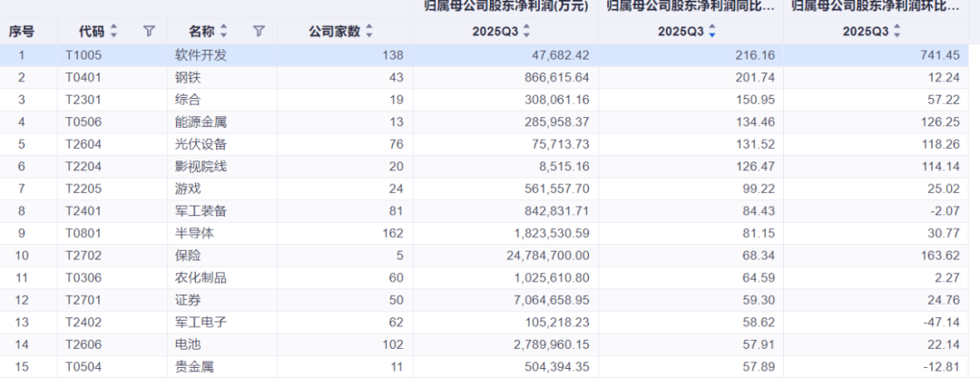980x378 pixels.
Task: Select the 保险 industry name
Action: 188,256
